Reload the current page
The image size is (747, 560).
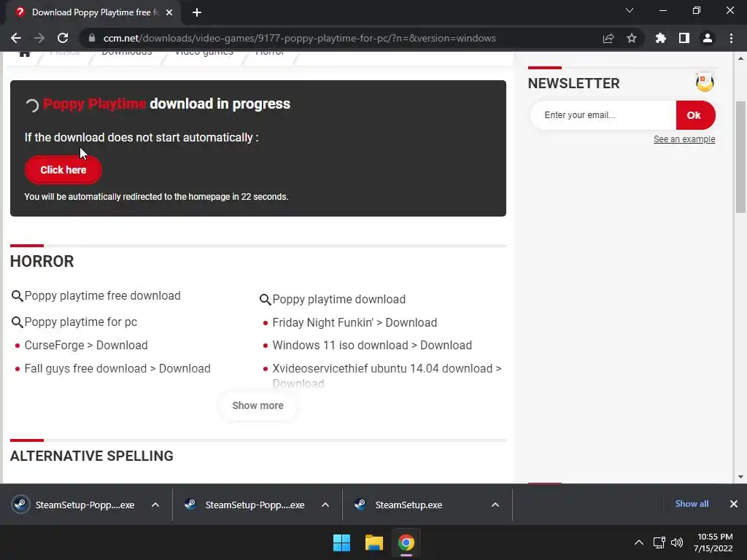coord(63,38)
